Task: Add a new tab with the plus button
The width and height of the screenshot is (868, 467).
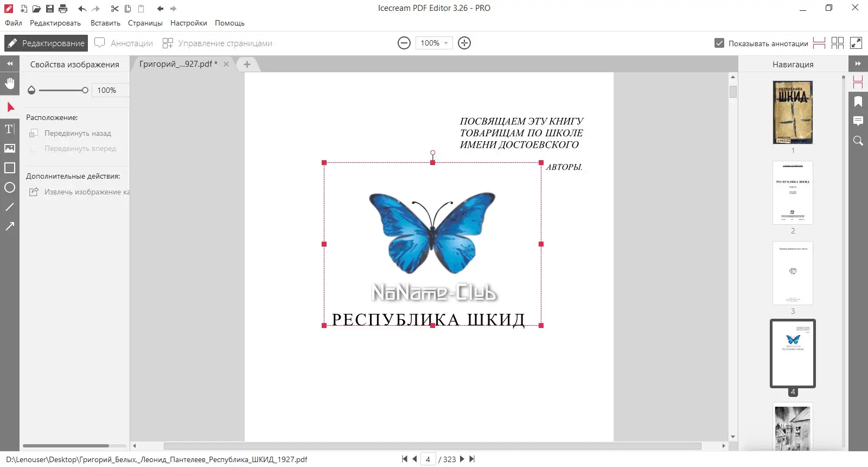Action: click(247, 64)
